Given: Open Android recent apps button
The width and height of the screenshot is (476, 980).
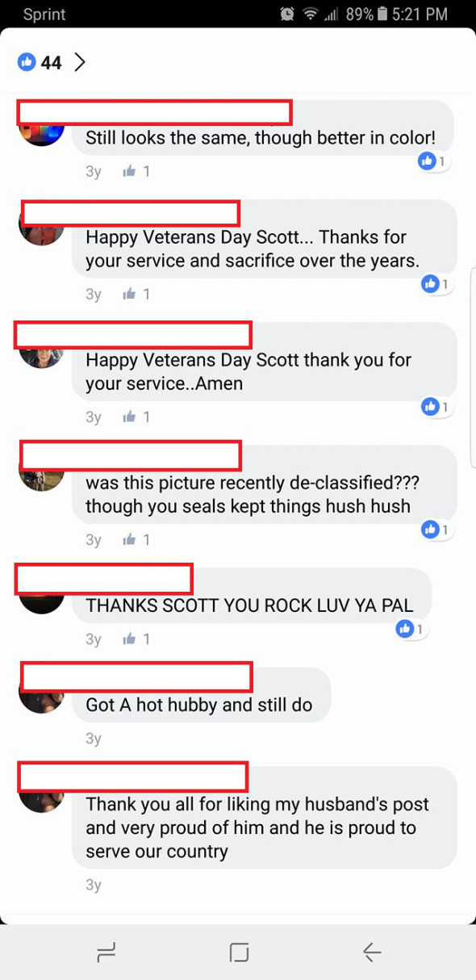Looking at the screenshot, I should tap(106, 953).
